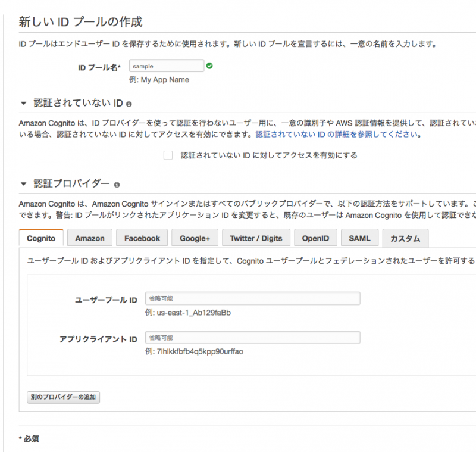
Task: Switch to the Amazon provider tab
Action: coord(90,237)
